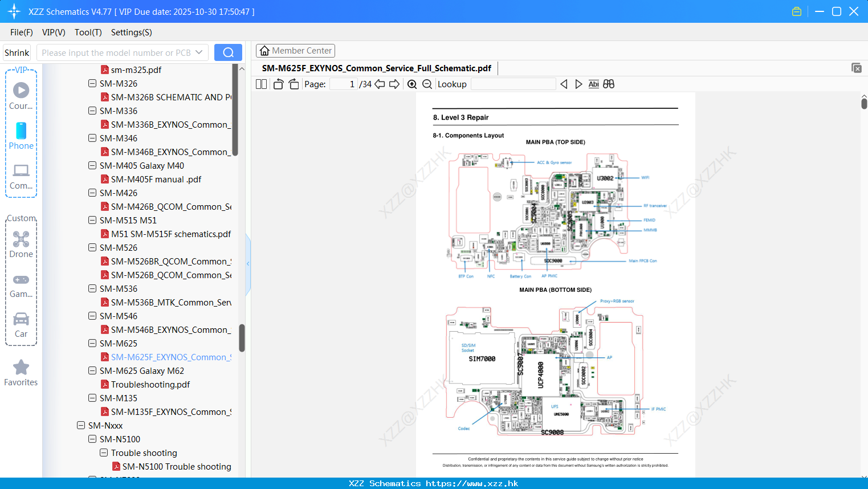The image size is (868, 489).
Task: Collapse the side panel with divider handle
Action: click(248, 264)
